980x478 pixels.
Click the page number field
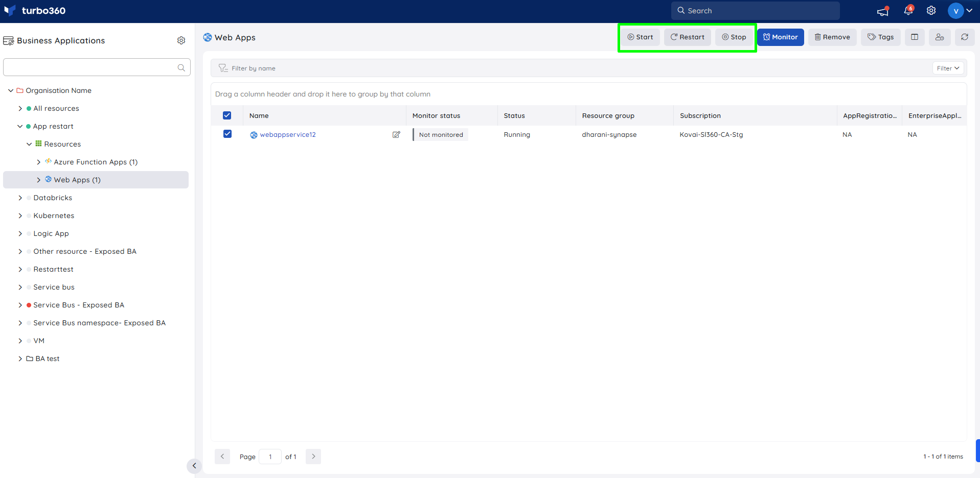pos(270,457)
